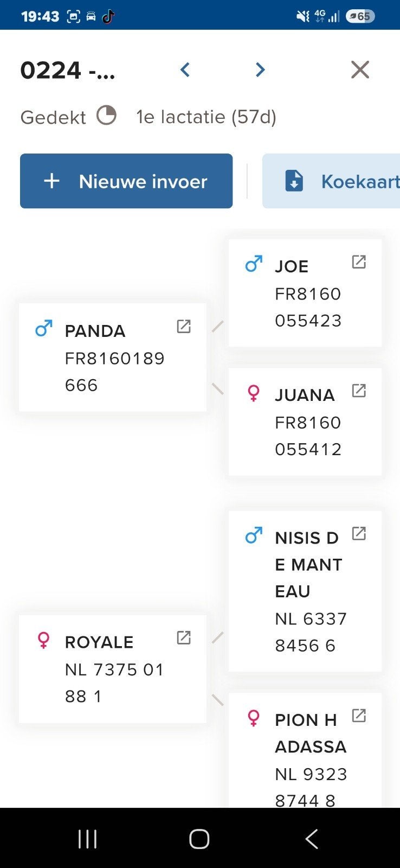400x868 pixels.
Task: Tap the download icon on Koekaart
Action: pos(294,181)
